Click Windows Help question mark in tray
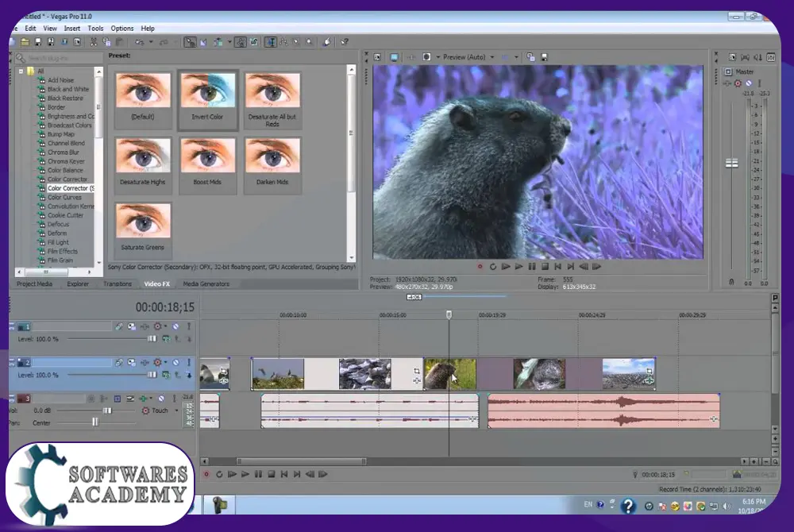The image size is (794, 532). pyautogui.click(x=628, y=506)
